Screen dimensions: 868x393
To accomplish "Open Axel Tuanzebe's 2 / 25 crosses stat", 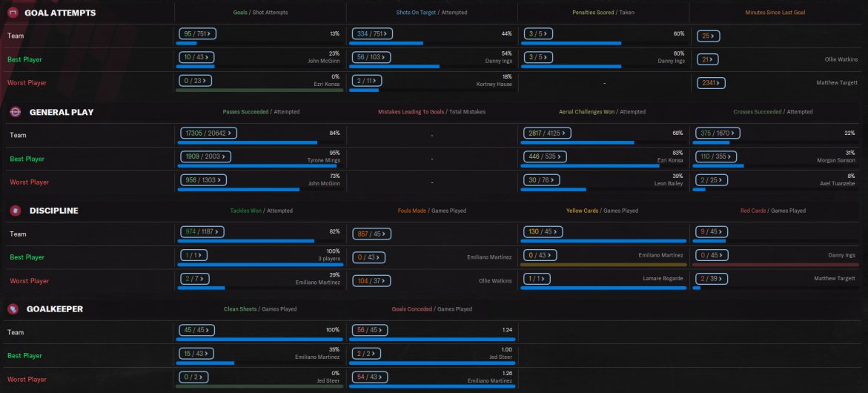I will pos(712,180).
